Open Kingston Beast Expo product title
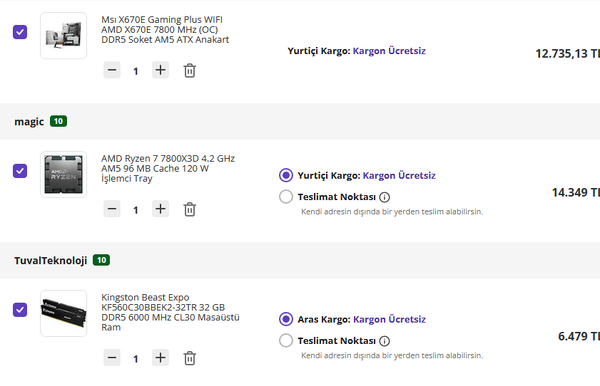Image resolution: width=600 pixels, height=386 pixels. tap(170, 312)
